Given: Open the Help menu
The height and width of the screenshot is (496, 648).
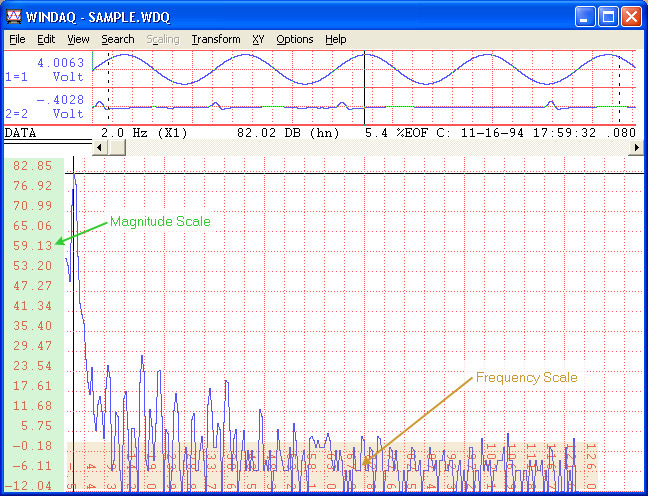Looking at the screenshot, I should tap(336, 39).
